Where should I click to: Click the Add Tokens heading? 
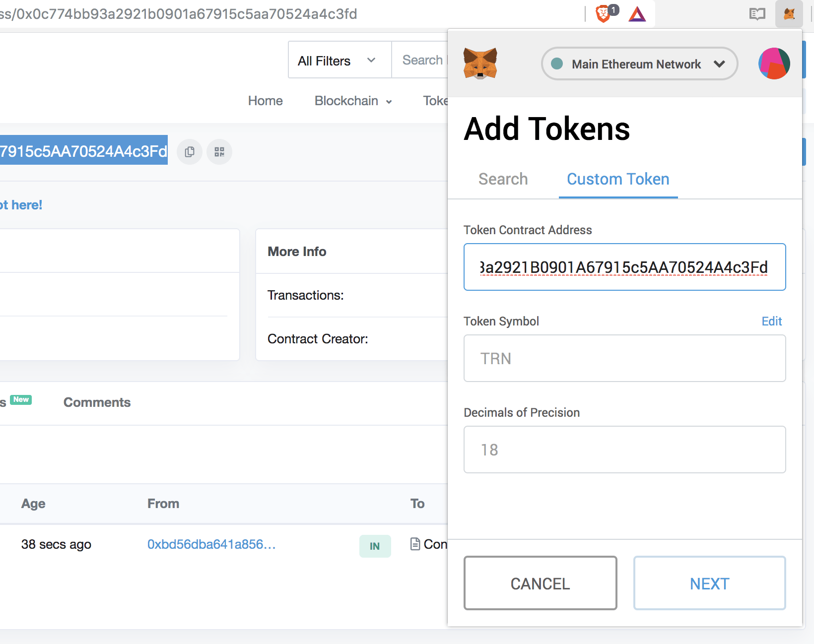point(547,129)
